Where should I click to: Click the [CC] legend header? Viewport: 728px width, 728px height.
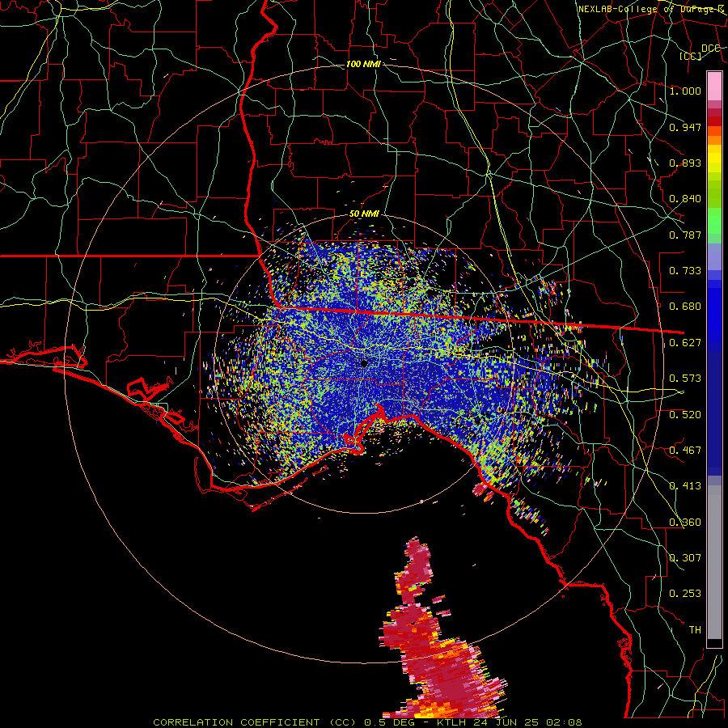(x=691, y=56)
